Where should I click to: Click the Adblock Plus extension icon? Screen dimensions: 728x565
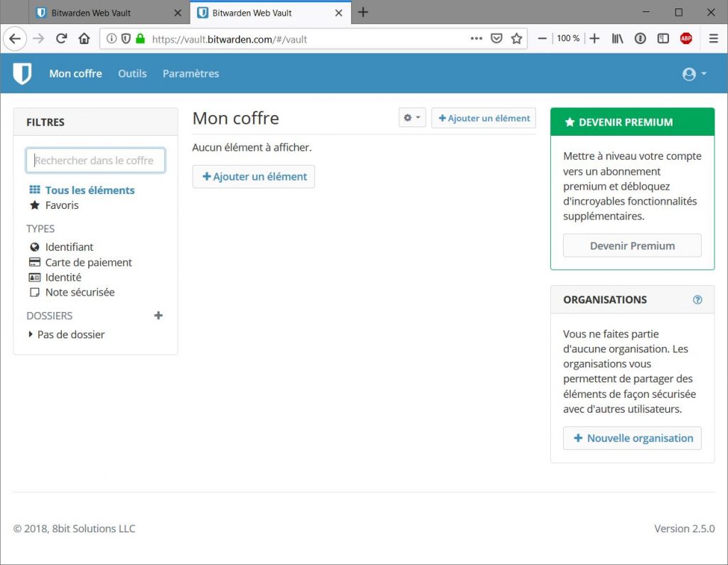coord(686,38)
